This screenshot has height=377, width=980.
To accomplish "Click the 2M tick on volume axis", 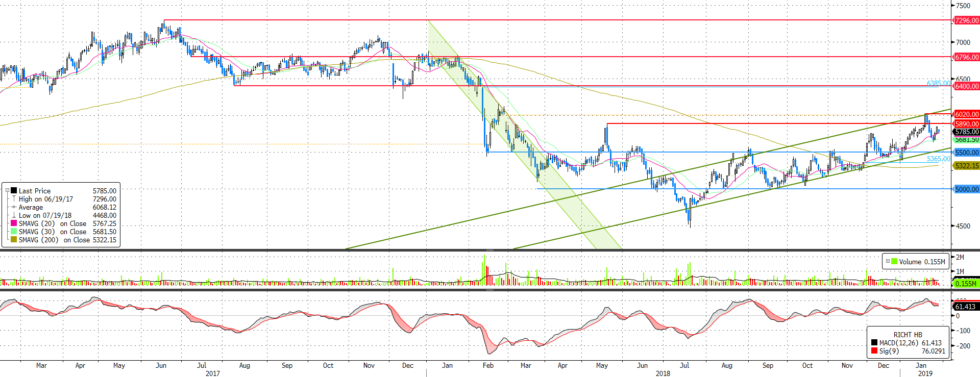I will point(960,257).
